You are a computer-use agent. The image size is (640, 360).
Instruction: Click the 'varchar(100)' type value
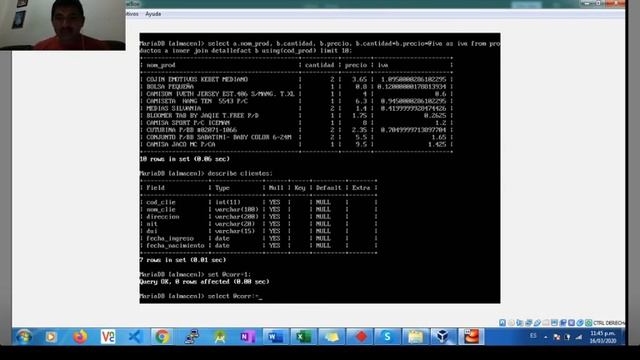[237, 210]
